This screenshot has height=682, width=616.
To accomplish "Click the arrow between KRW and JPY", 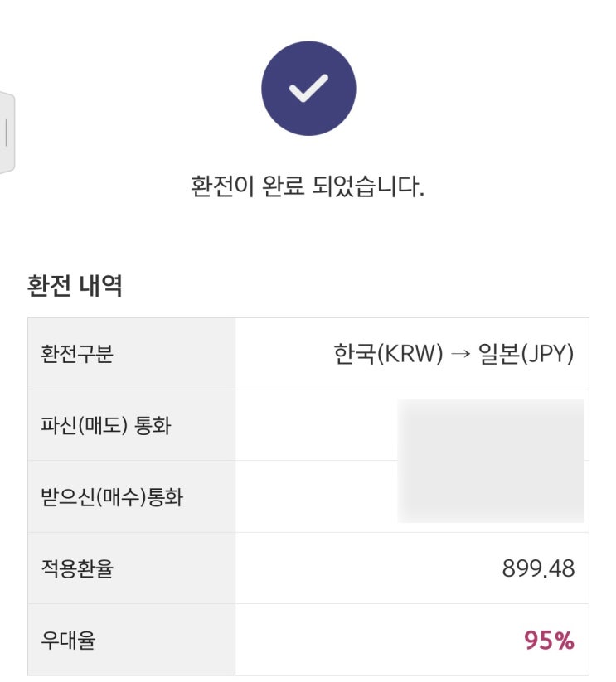I will pos(460,355).
